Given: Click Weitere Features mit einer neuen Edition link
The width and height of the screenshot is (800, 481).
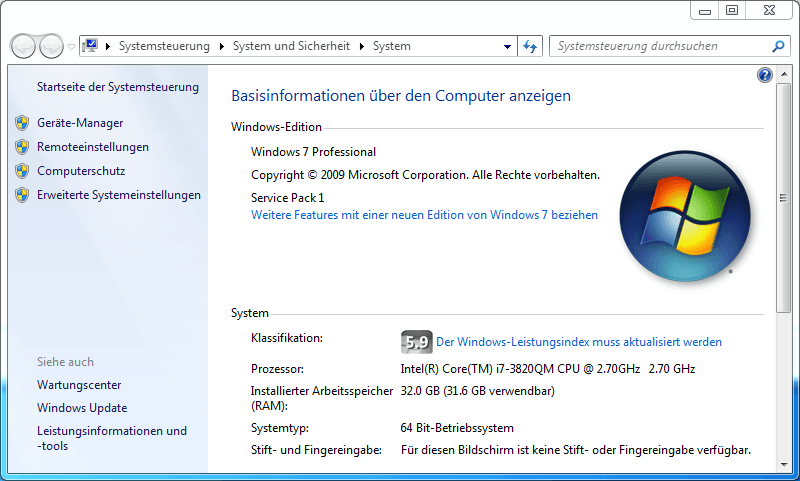Looking at the screenshot, I should 424,215.
